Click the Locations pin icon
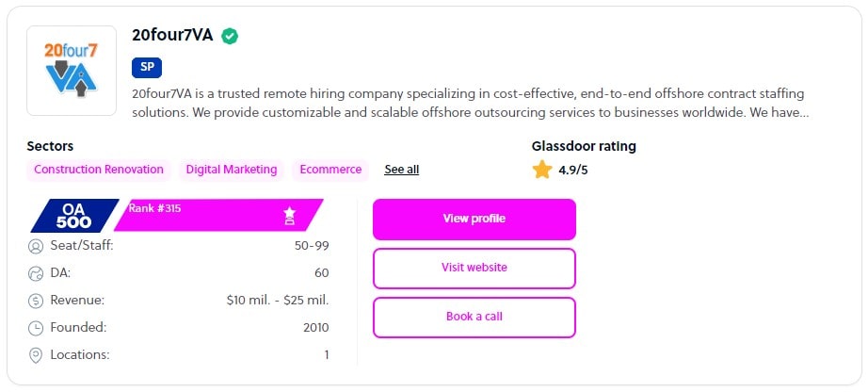868x392 pixels. coord(36,355)
